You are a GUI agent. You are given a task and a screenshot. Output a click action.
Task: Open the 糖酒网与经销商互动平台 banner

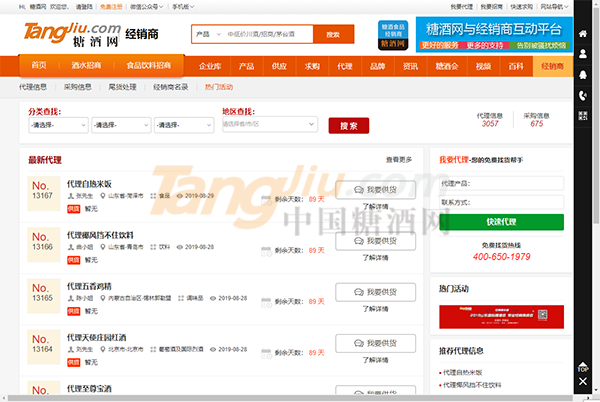(494, 34)
